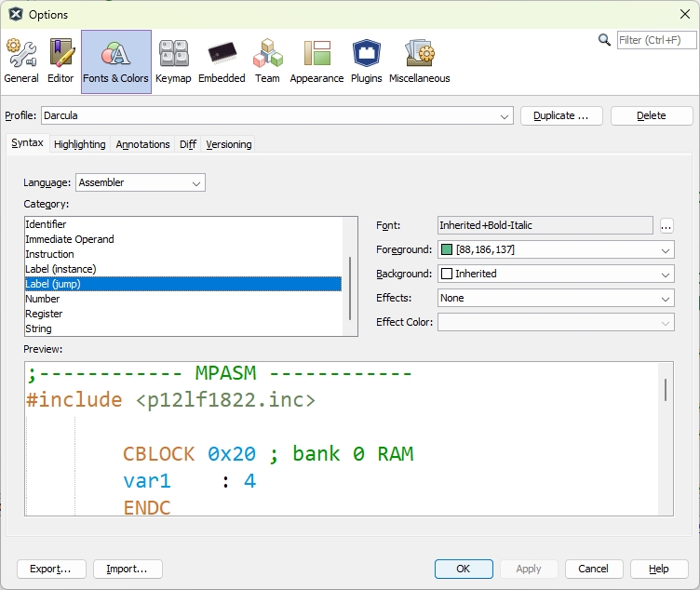Click the green Foreground color swatch
Screen dimensions: 700x590
click(x=447, y=249)
